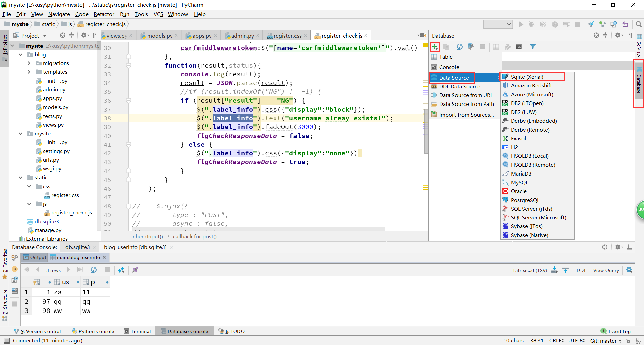The image size is (644, 345).
Task: Click the Synchronize icon in Database toolbar
Action: tap(460, 47)
